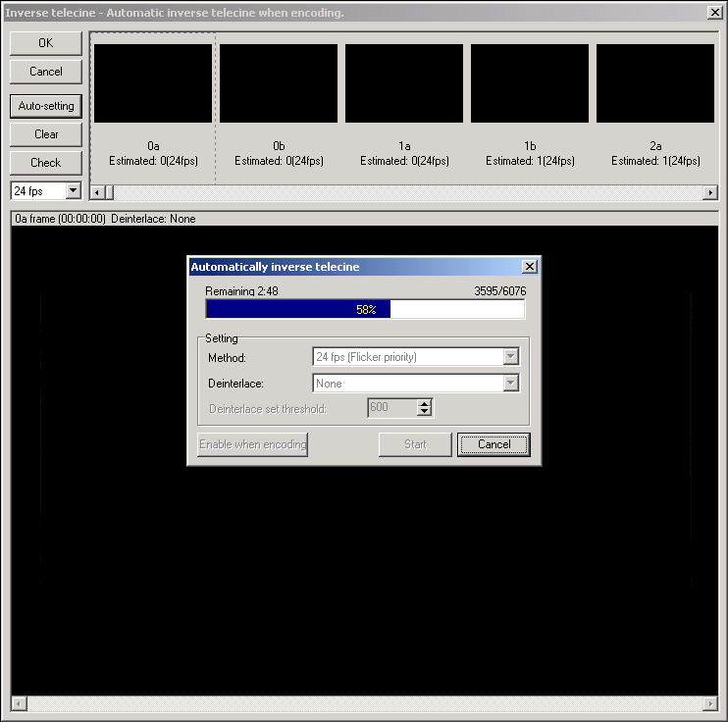Increase deinterlace threshold with up arrow
The width and height of the screenshot is (728, 722).
point(424,403)
